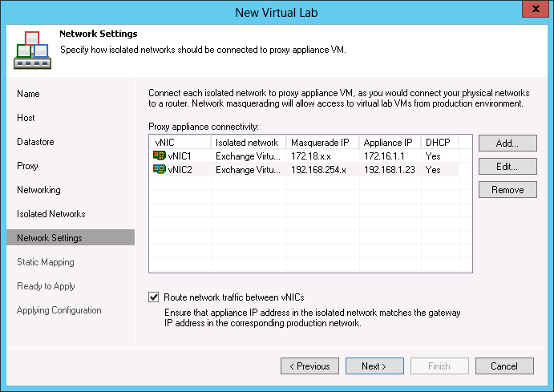
Task: Switch to the Datastore step
Action: [x=35, y=142]
